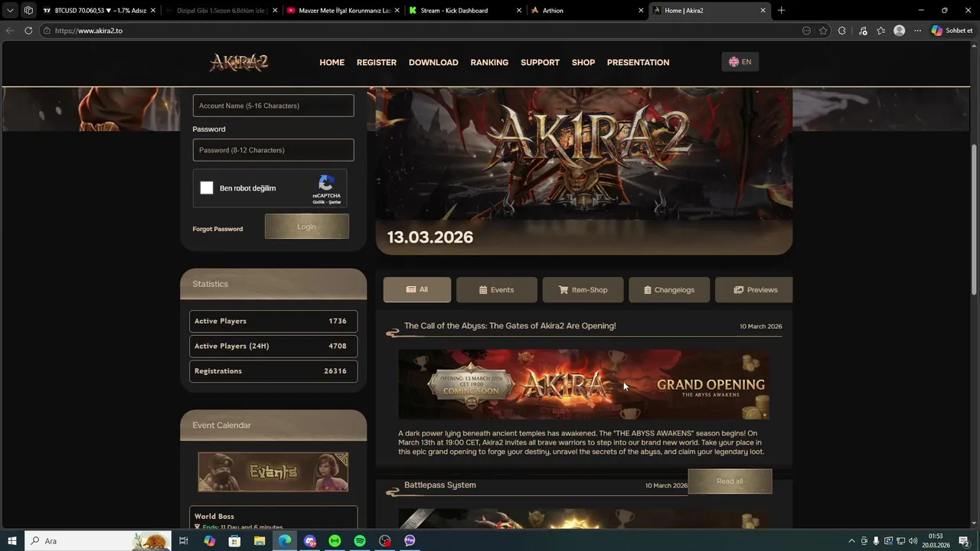980x551 pixels.
Task: Click the Events calendar banner image
Action: click(273, 471)
